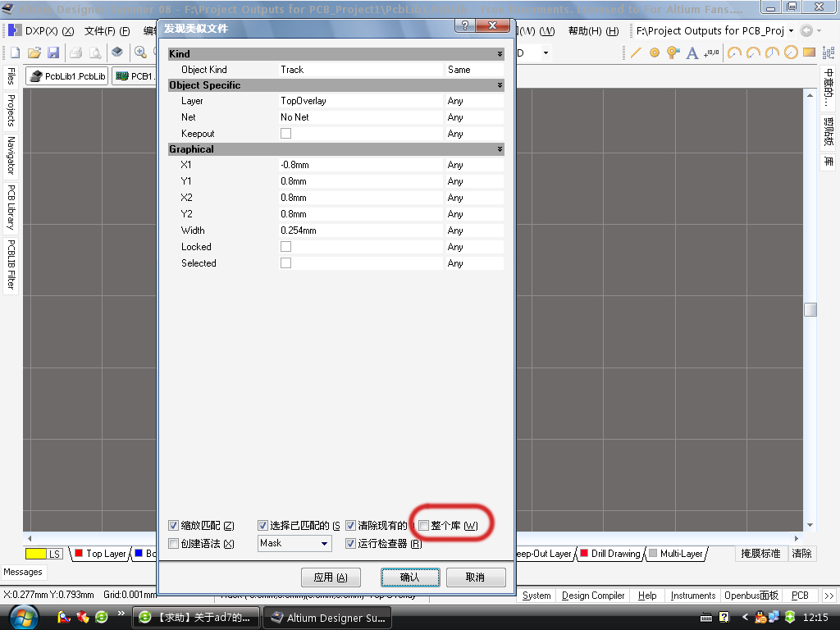840x630 pixels.
Task: Click the Place Coordinate tool icon
Action: (711, 52)
